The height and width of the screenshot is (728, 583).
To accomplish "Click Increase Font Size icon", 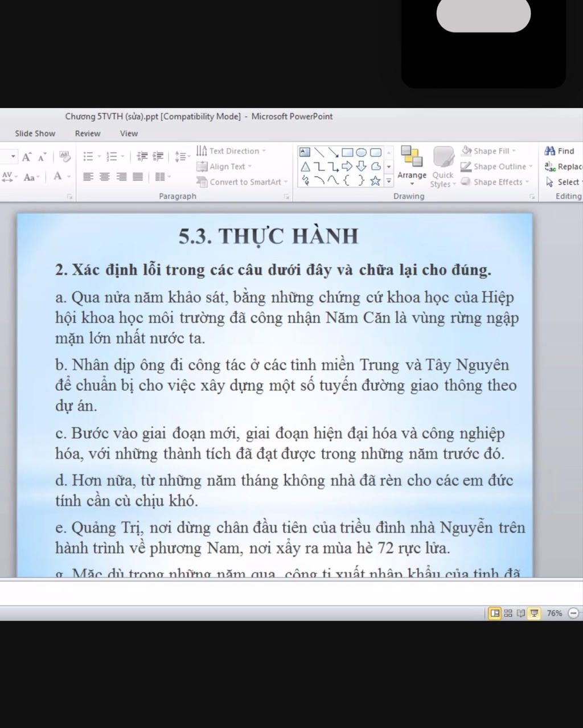I will (x=26, y=157).
